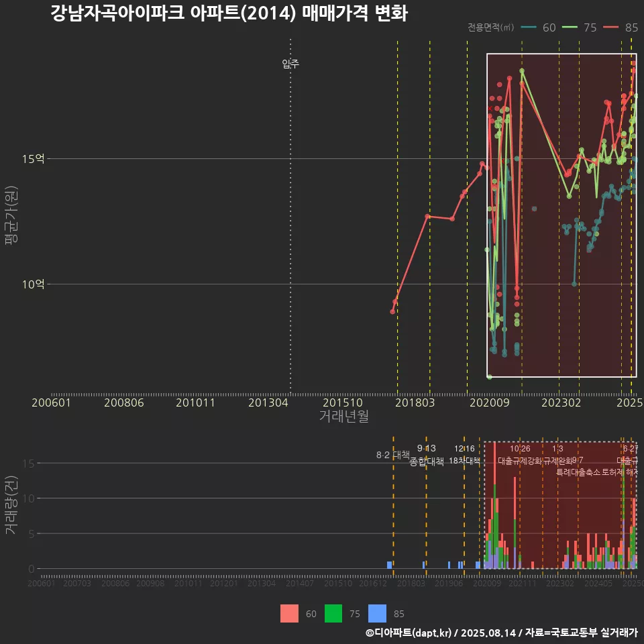
Task: Click the 200908 tick label on the volume chart
Action: 150,583
